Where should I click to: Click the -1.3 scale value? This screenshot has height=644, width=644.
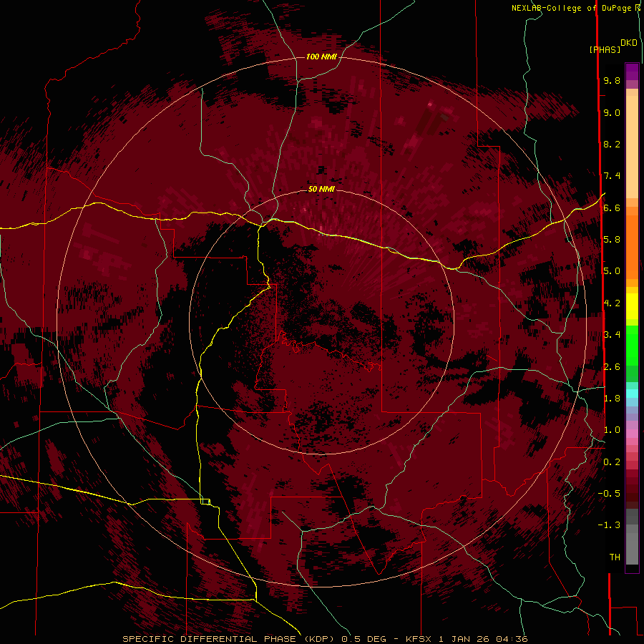tap(609, 525)
